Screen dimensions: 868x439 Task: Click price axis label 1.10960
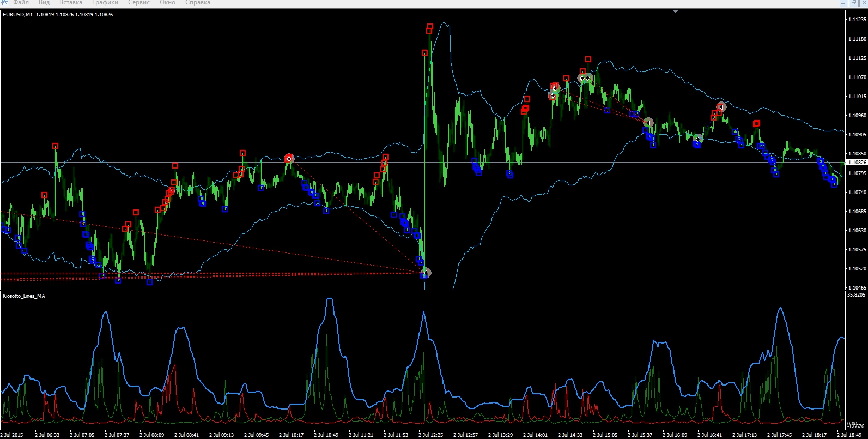(x=857, y=116)
